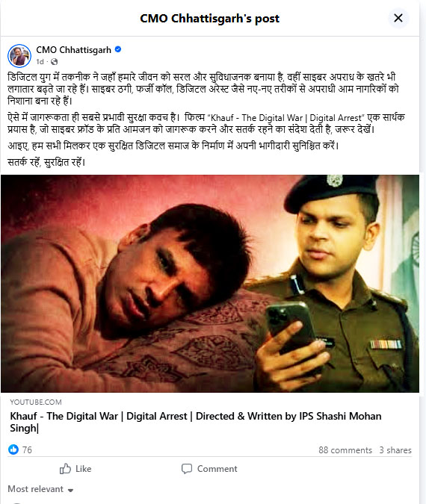
Task: Click the blue verified badge icon
Action: pyautogui.click(x=118, y=49)
